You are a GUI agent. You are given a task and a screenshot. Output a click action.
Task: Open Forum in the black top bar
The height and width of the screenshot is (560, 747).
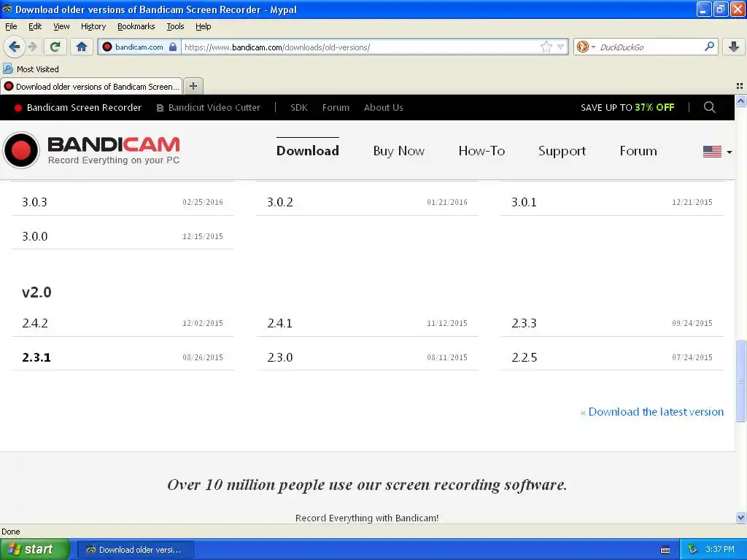[336, 108]
